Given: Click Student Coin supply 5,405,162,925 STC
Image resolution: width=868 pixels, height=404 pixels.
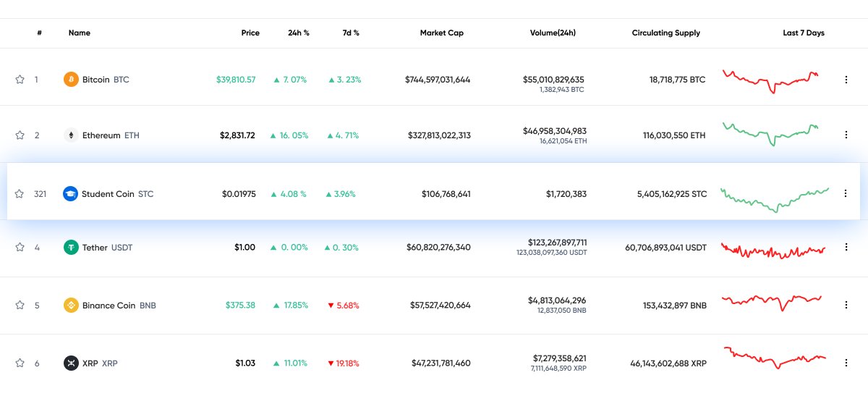Looking at the screenshot, I should point(672,194).
